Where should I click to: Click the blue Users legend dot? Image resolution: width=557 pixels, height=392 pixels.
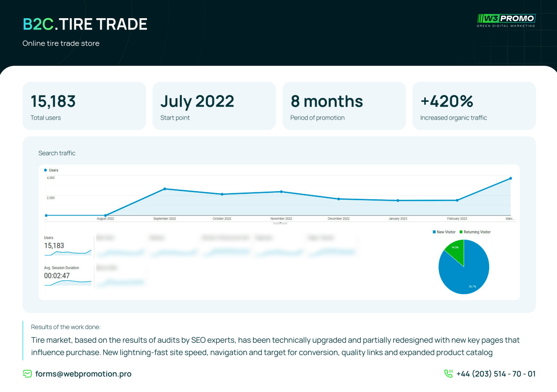[46, 170]
